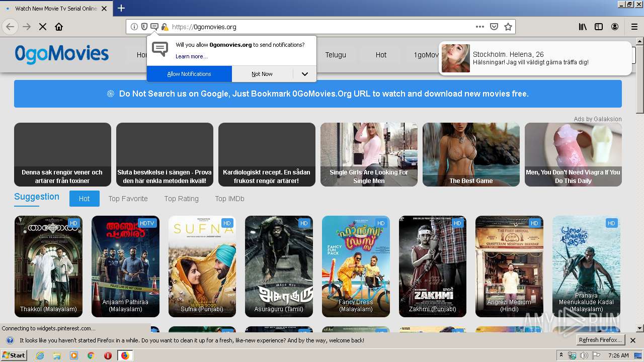The image size is (644, 362).
Task: Open Pranaya Meenukalude Kadal poster
Action: click(x=586, y=266)
